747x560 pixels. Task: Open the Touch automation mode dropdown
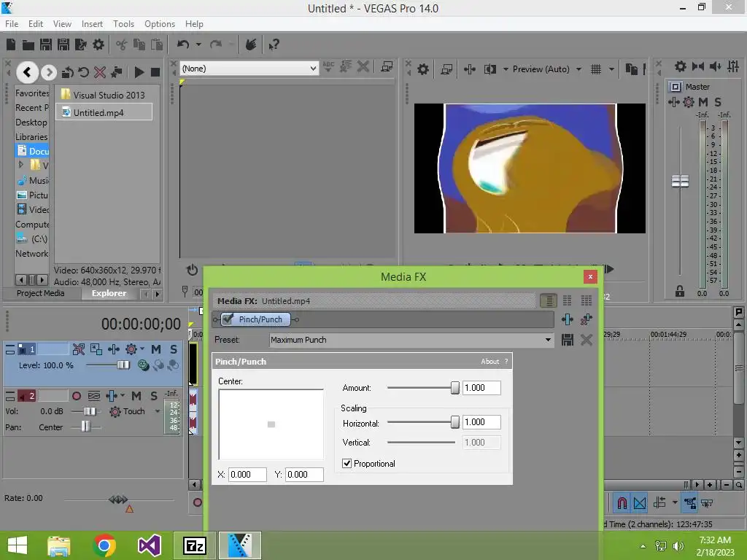tap(158, 411)
